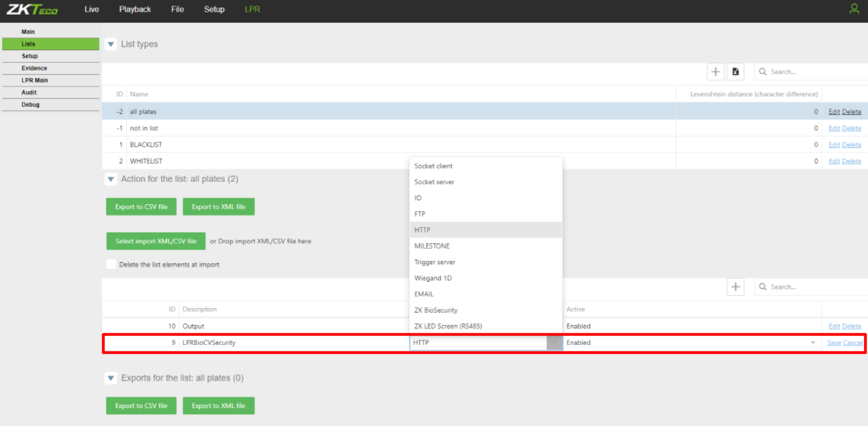Open the user account icon
This screenshot has height=426, width=868.
[854, 9]
